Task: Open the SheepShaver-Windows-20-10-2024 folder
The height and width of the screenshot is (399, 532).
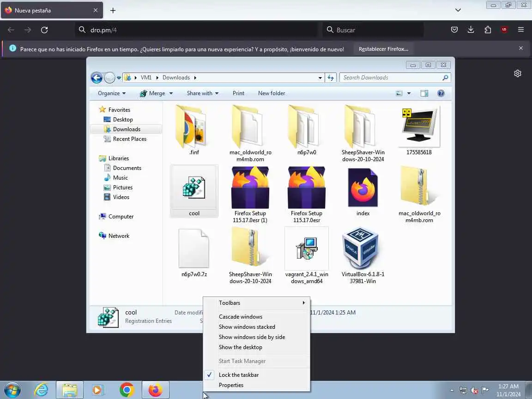Action: (x=363, y=133)
